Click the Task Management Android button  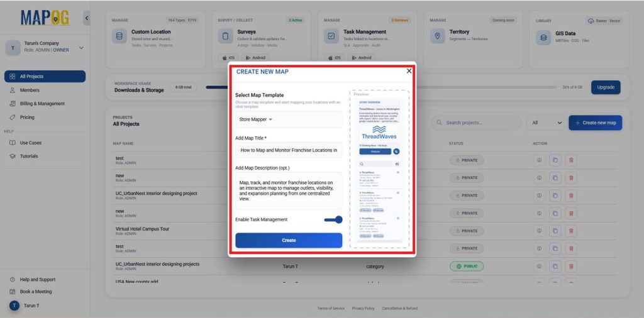362,58
